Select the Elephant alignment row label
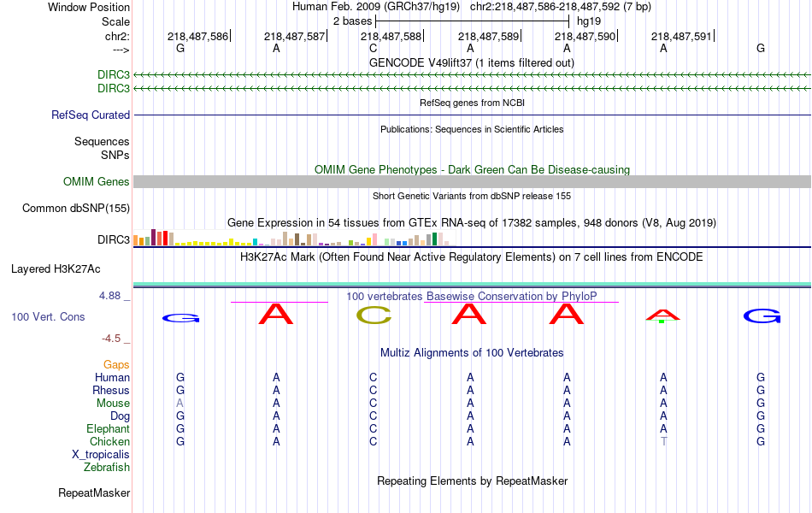Image resolution: width=812 pixels, height=513 pixels. (x=109, y=429)
